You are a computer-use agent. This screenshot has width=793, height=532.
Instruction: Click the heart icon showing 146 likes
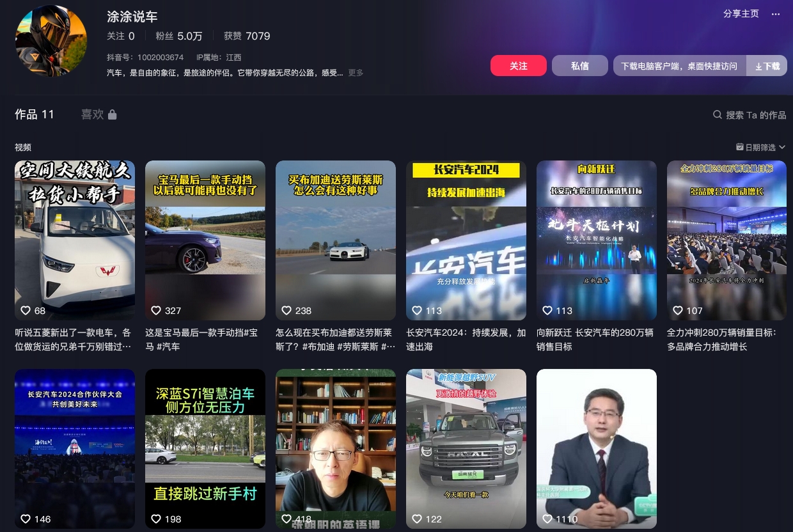[26, 519]
